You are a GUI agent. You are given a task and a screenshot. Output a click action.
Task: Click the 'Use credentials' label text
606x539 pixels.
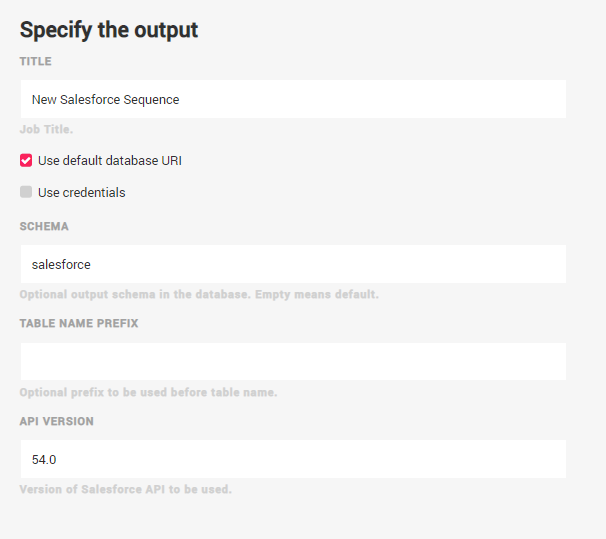pos(82,192)
